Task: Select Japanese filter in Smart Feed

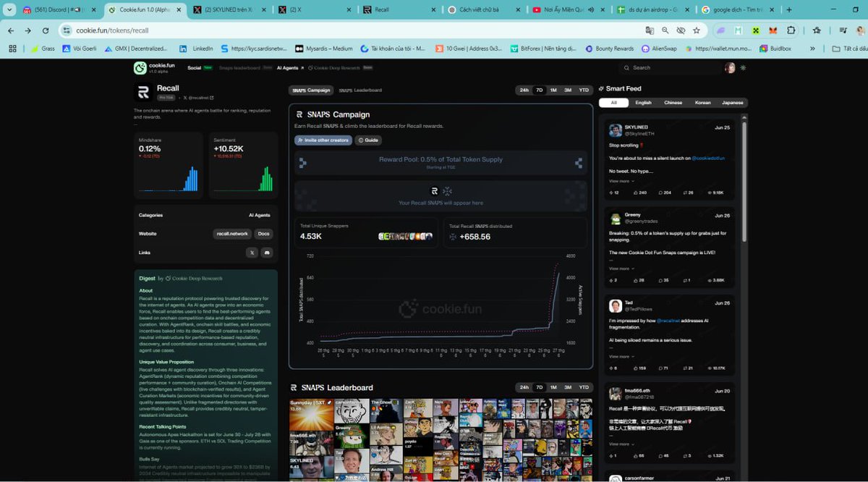Action: click(732, 103)
